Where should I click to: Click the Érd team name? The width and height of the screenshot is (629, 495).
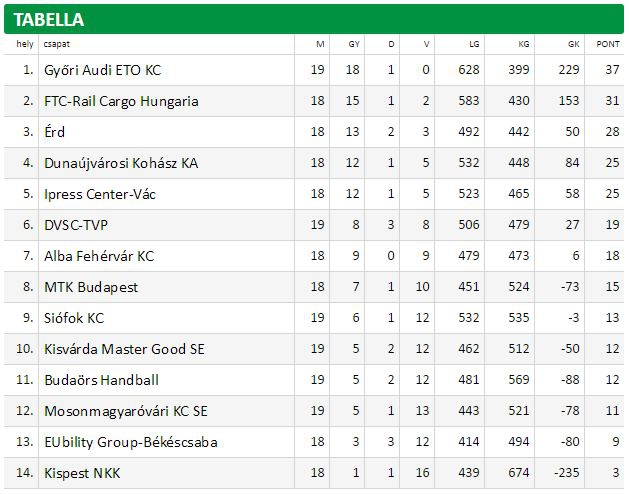coord(55,132)
